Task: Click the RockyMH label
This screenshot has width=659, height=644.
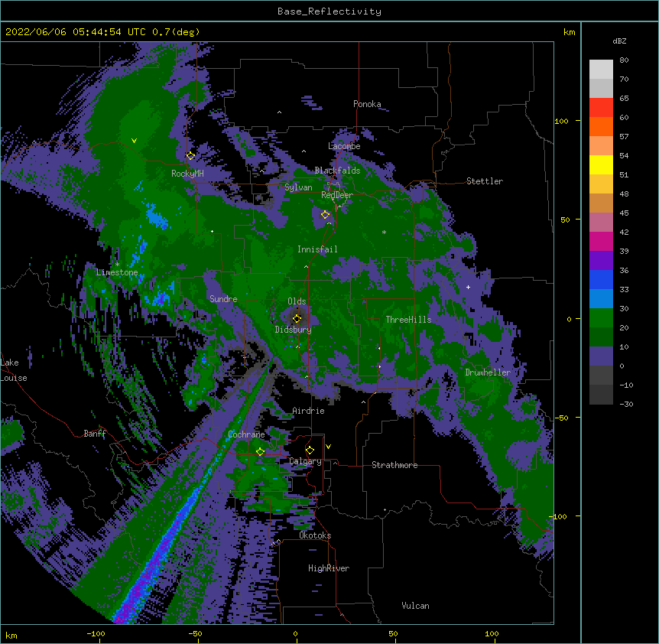Action: 187,174
